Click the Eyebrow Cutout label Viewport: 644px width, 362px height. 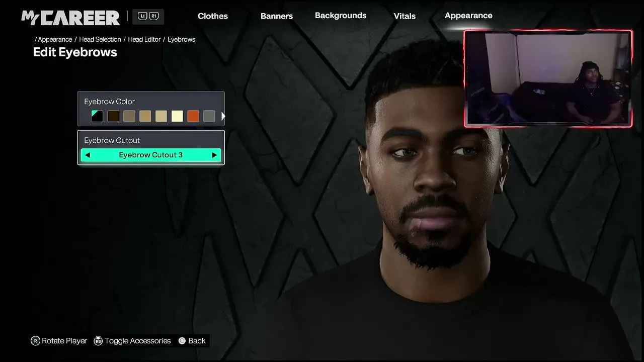click(x=112, y=140)
